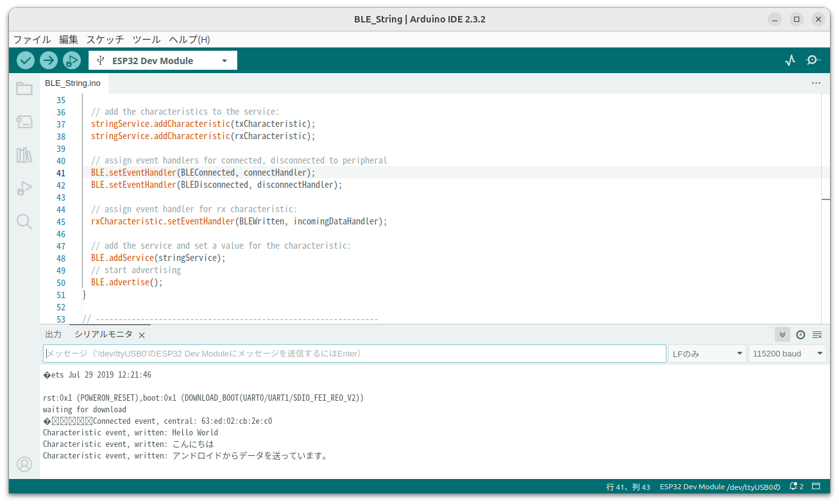Open the Serial Monitor magnifier icon
Screen dimensions: 839x504
pos(813,60)
